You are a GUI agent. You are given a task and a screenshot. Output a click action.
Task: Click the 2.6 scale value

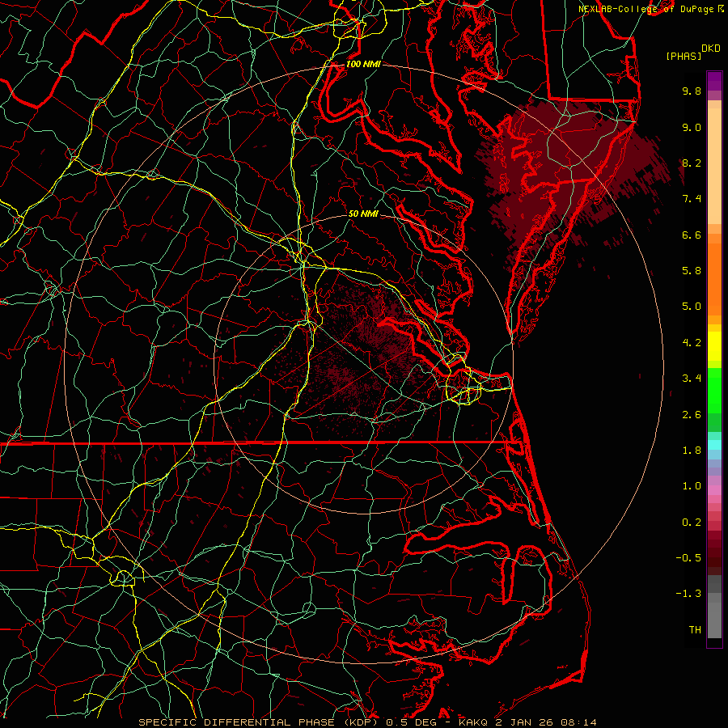click(692, 415)
